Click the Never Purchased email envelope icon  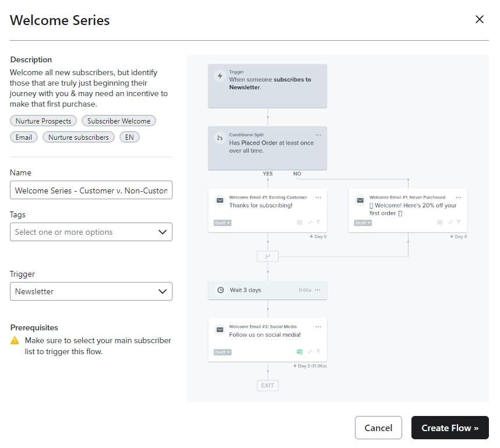pyautogui.click(x=360, y=200)
